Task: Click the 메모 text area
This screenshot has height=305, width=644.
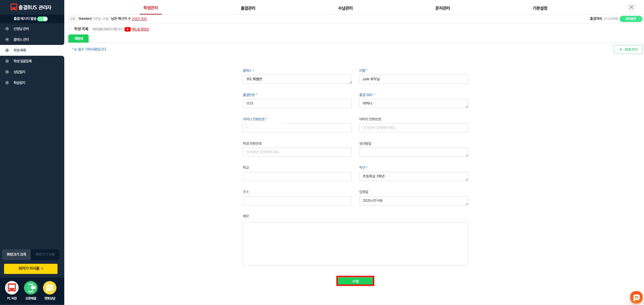Action: (355, 244)
